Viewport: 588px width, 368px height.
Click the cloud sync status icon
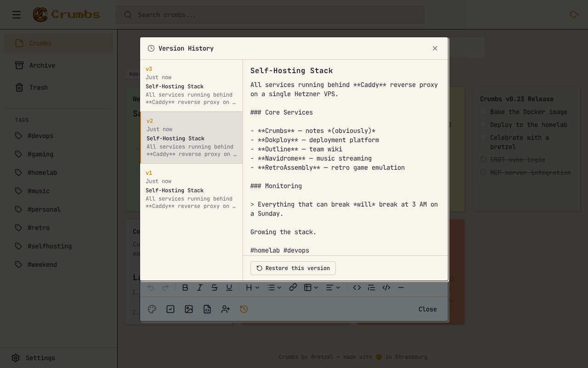(x=574, y=15)
